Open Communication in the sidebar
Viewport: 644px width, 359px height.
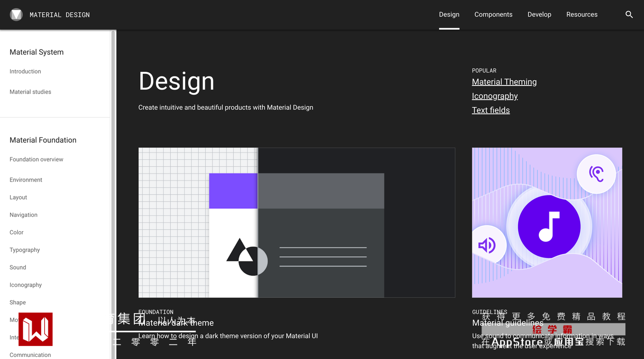pos(30,355)
